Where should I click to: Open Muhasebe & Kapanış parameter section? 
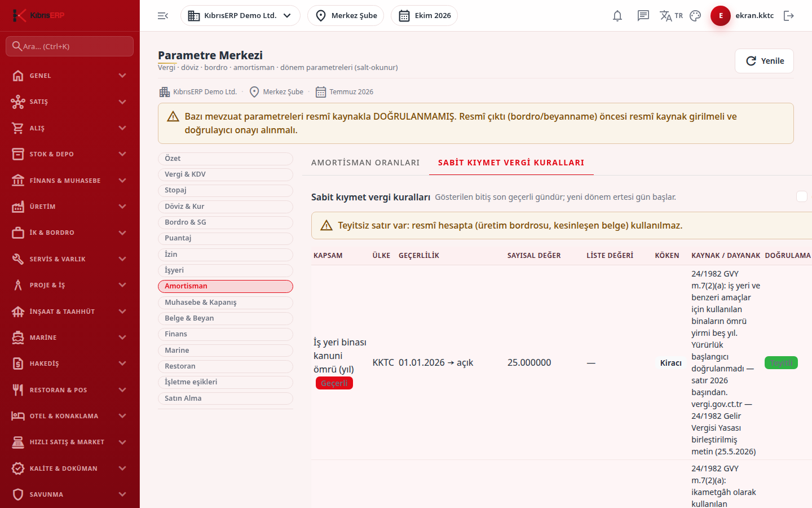226,303
